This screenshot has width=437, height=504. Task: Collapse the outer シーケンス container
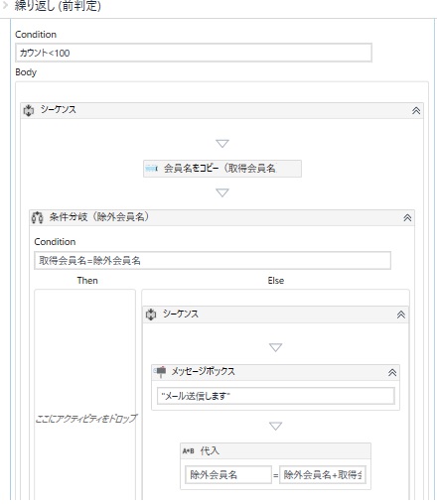416,110
